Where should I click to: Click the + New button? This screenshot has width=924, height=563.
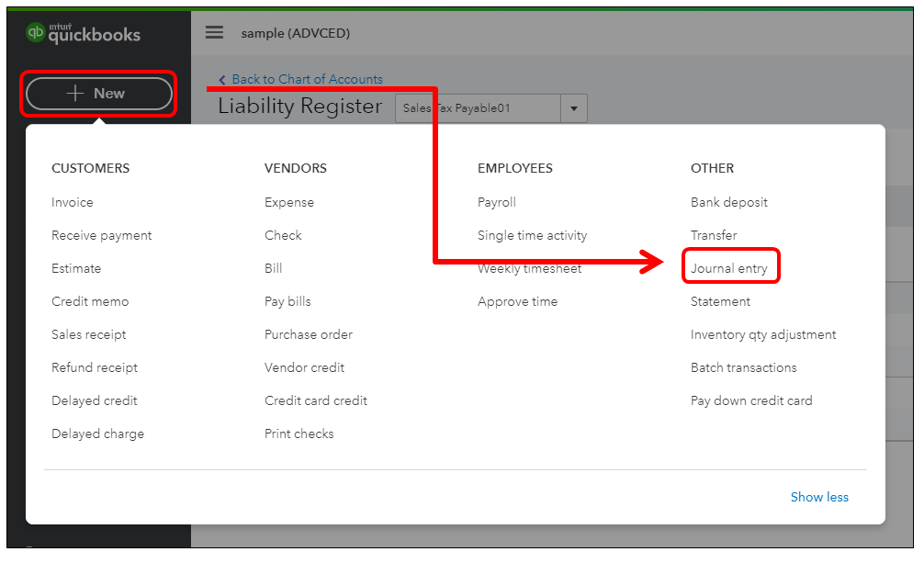(x=98, y=94)
